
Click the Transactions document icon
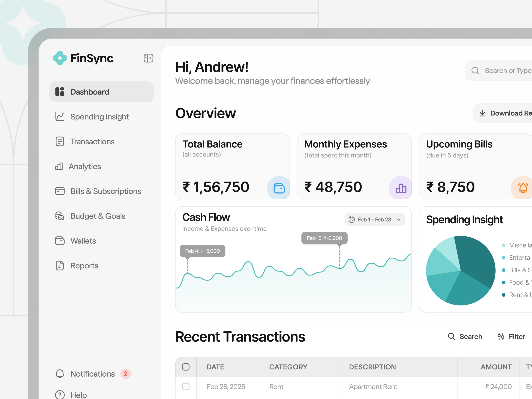(60, 141)
